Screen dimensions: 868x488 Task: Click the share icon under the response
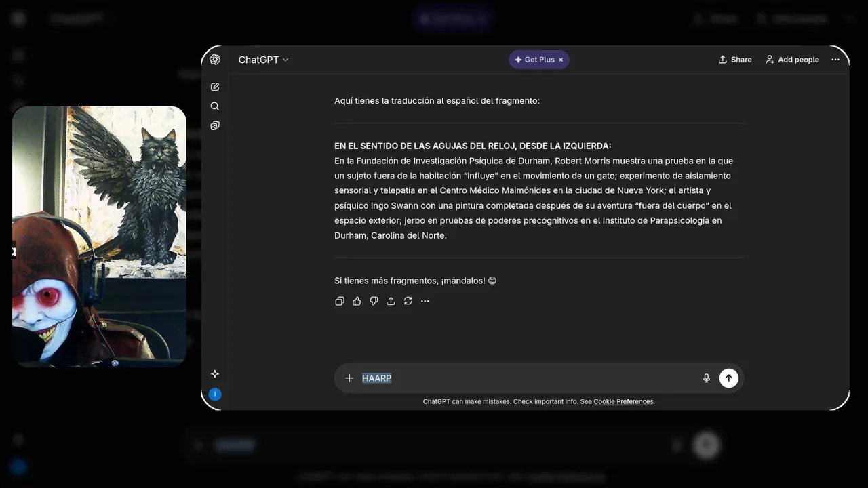click(391, 301)
